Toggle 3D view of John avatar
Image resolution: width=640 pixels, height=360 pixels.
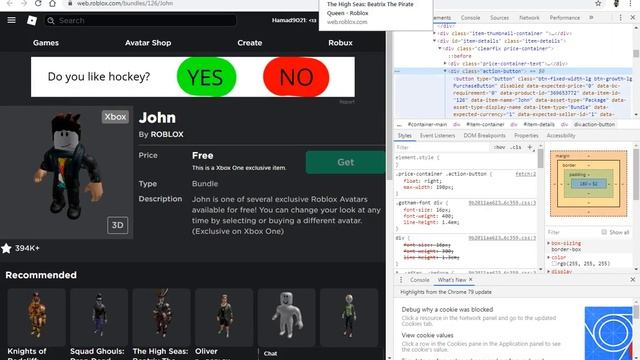pos(118,225)
